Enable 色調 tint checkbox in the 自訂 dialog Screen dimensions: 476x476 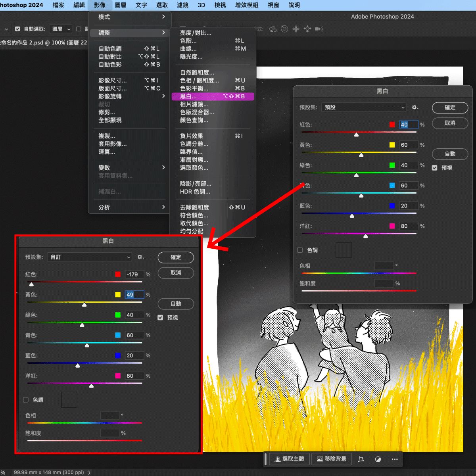(26, 400)
